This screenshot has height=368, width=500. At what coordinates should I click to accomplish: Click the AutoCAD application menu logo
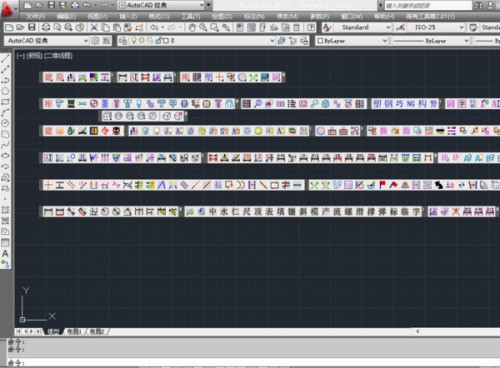pyautogui.click(x=7, y=10)
